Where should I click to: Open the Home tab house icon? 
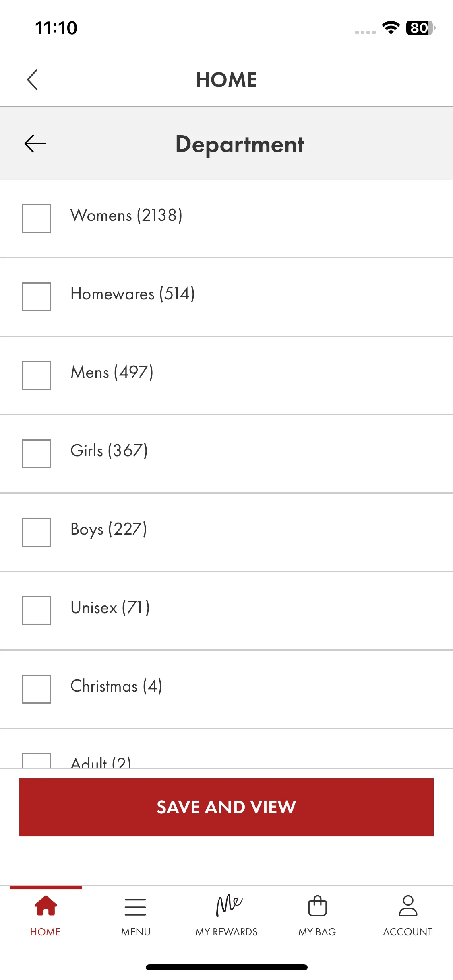[46, 906]
